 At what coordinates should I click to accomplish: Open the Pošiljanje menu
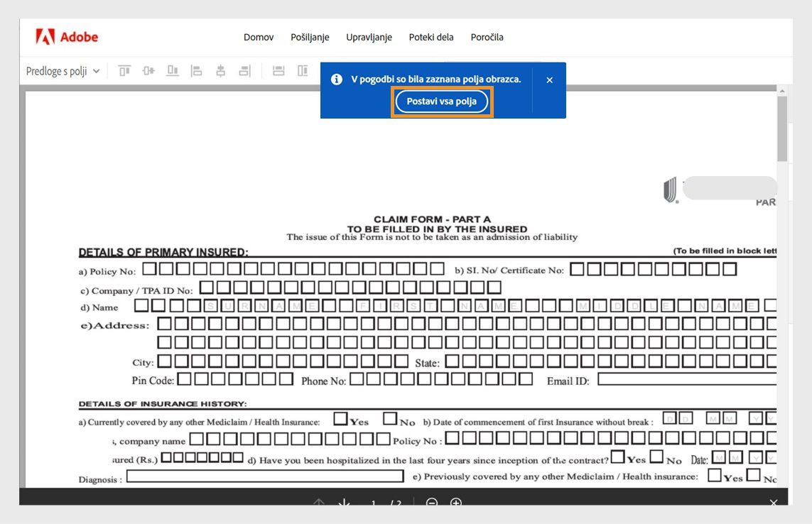point(310,38)
